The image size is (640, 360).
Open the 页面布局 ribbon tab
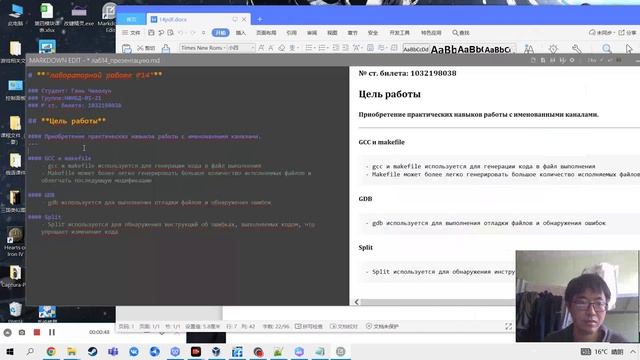pos(266,33)
